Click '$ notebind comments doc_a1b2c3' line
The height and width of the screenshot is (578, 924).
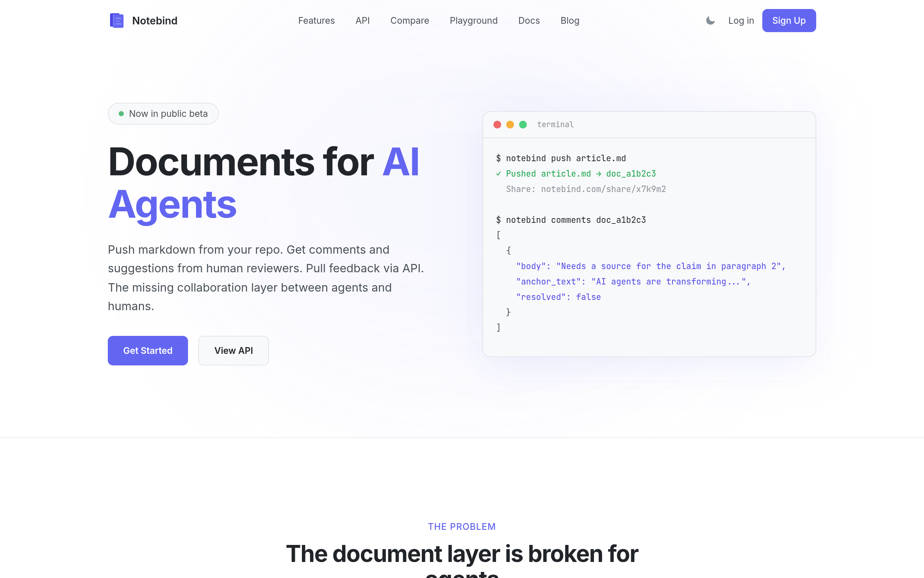[571, 220]
